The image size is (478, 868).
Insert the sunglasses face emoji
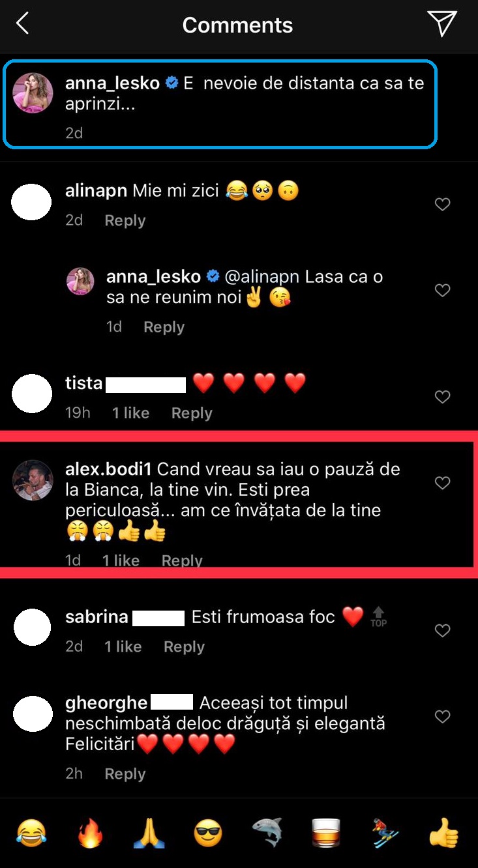(208, 833)
